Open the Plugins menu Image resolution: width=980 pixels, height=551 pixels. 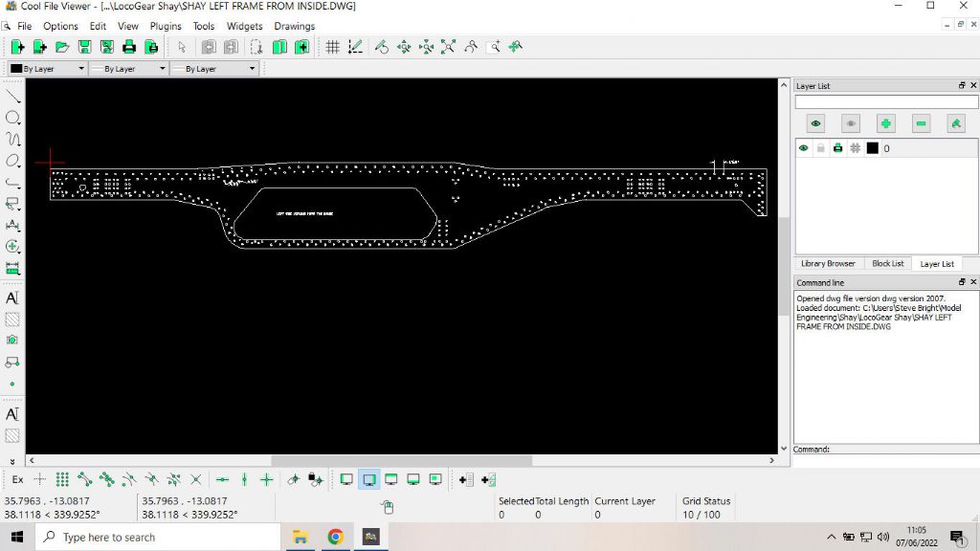click(x=166, y=26)
